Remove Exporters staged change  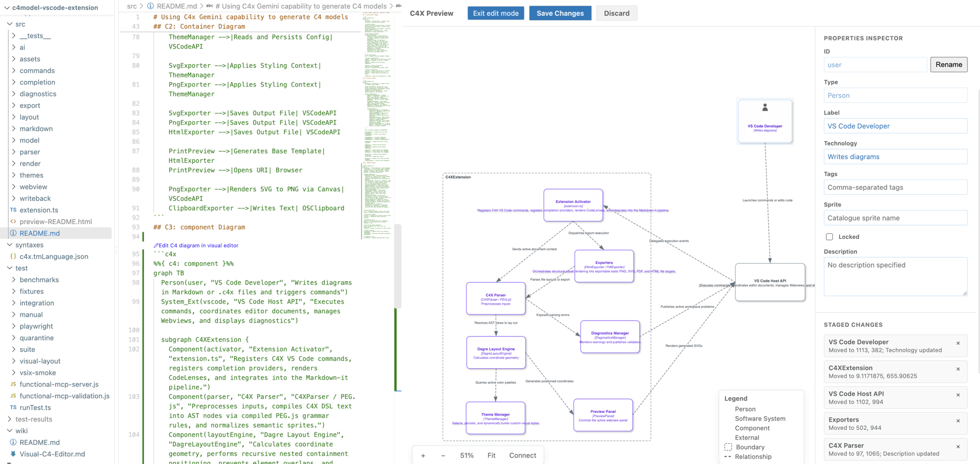tap(958, 421)
